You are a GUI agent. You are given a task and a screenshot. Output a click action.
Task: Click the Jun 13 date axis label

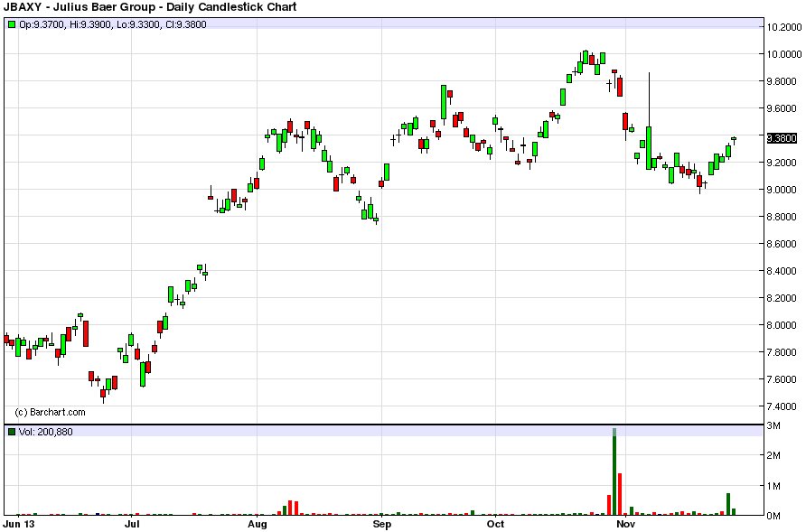pos(19,524)
